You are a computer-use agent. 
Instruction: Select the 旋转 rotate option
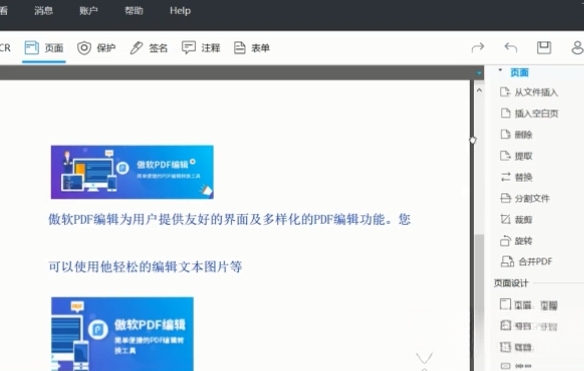click(x=516, y=241)
